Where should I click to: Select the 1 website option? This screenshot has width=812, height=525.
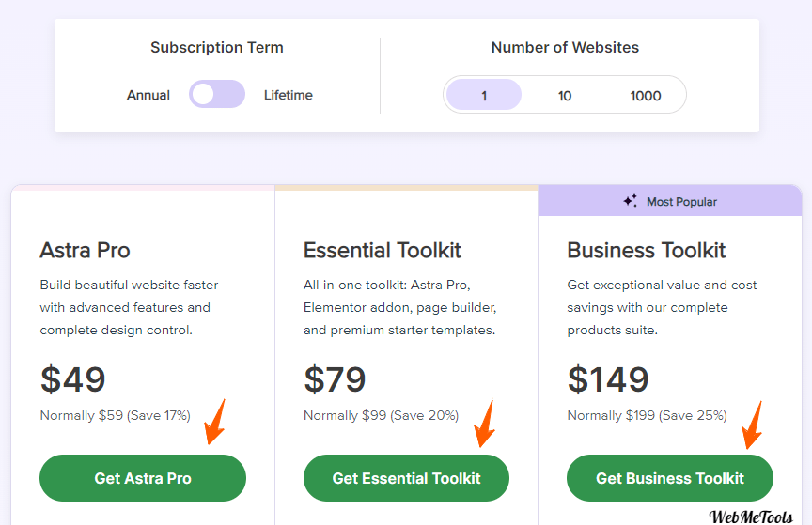pyautogui.click(x=484, y=95)
